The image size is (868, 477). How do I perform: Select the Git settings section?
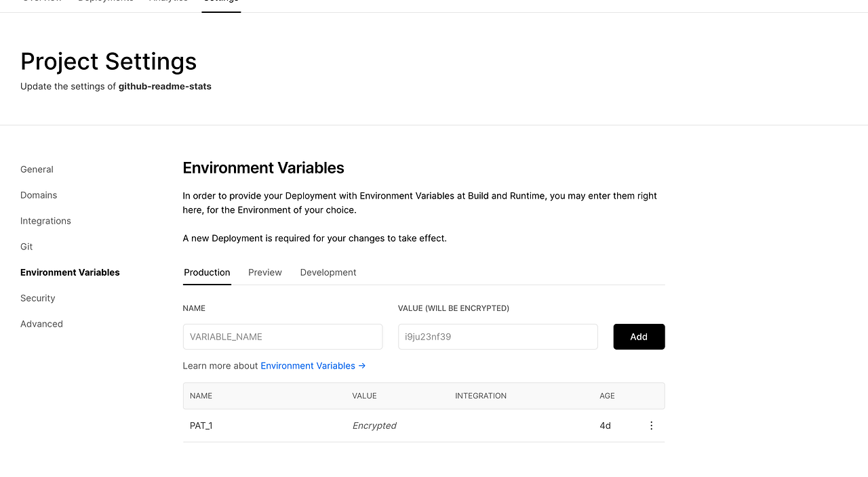pyautogui.click(x=26, y=246)
